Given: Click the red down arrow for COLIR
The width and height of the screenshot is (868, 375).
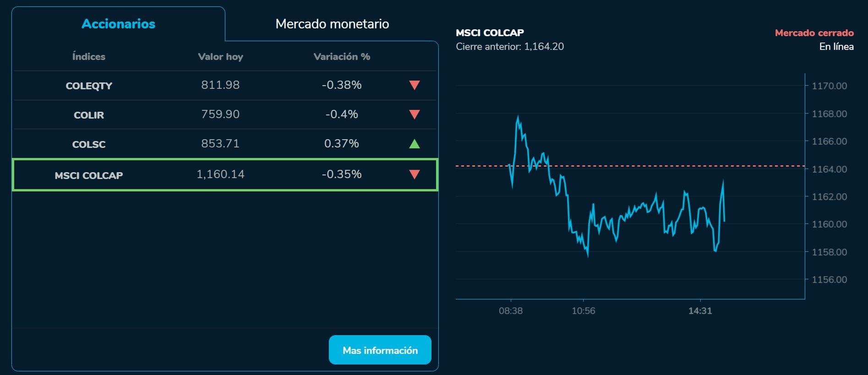Looking at the screenshot, I should click(x=414, y=114).
